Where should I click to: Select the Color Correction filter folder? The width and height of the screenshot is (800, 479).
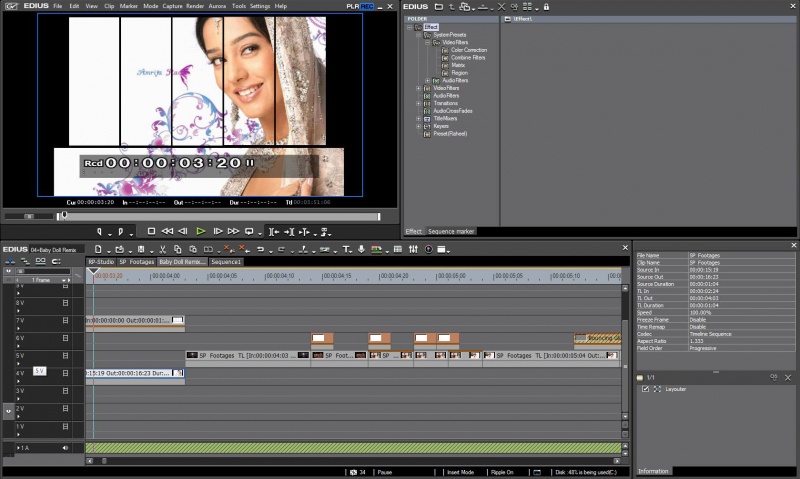coord(468,50)
